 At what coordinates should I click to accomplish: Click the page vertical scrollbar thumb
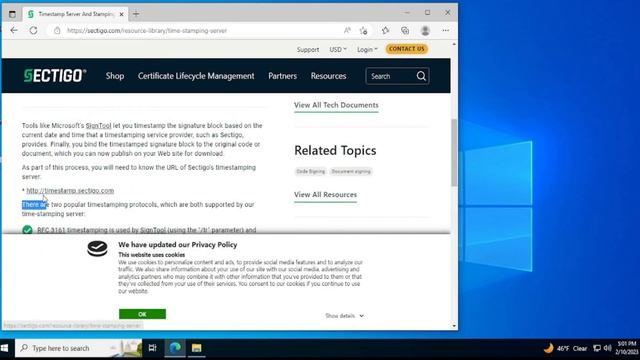pos(454,153)
